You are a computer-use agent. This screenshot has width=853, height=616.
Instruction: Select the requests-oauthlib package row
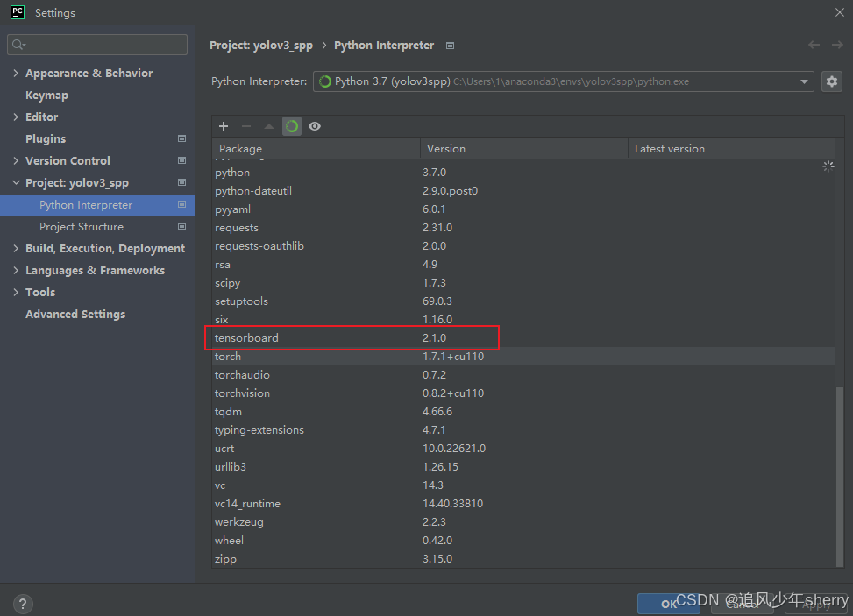[x=524, y=245]
